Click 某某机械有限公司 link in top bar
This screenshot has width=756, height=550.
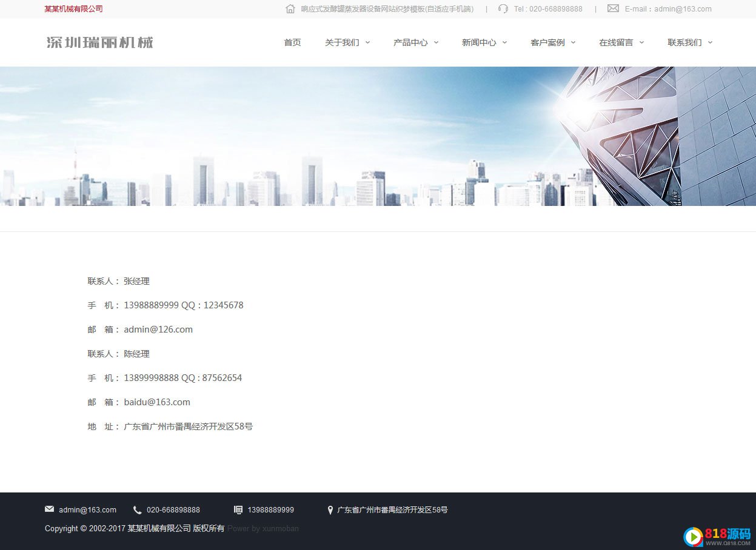(x=73, y=9)
